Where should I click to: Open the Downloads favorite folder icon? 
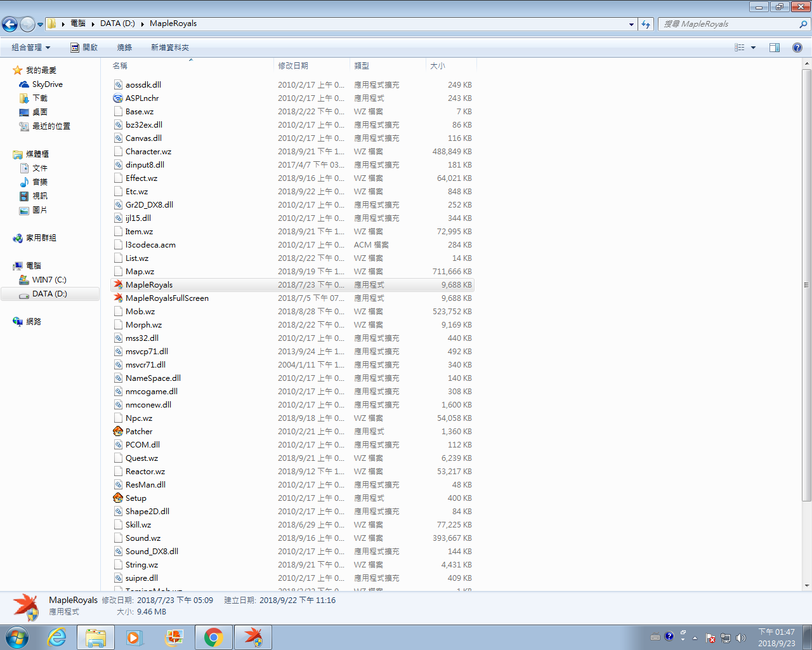click(24, 98)
